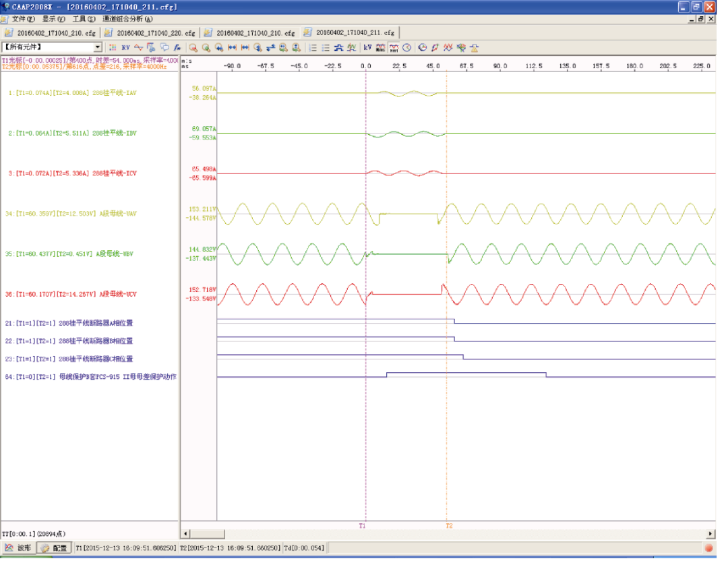Image resolution: width=728 pixels, height=565 pixels.
Task: Click the magnifier with red rectangle icon
Action: (193, 48)
